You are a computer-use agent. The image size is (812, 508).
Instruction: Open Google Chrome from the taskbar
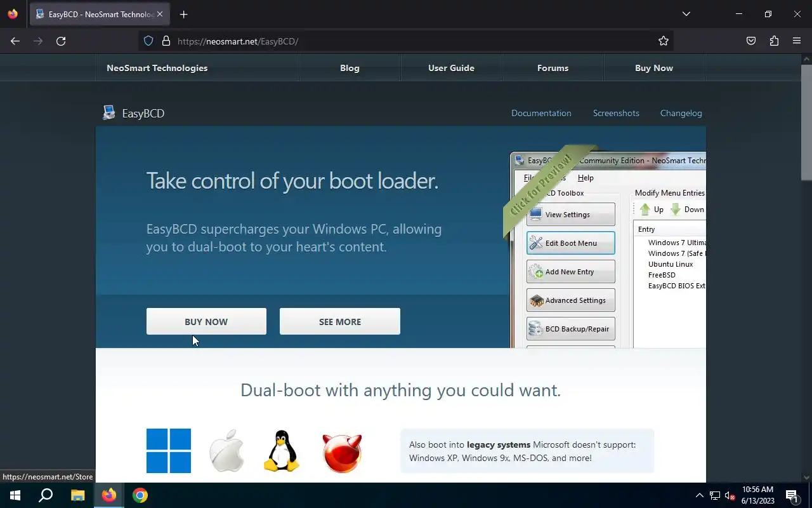pyautogui.click(x=140, y=495)
